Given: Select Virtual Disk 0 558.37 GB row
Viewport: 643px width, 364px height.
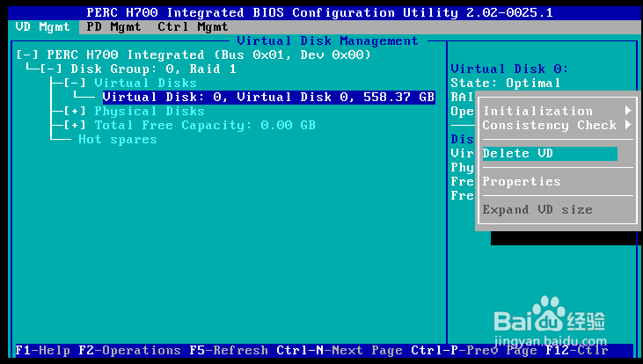Looking at the screenshot, I should pyautogui.click(x=268, y=97).
